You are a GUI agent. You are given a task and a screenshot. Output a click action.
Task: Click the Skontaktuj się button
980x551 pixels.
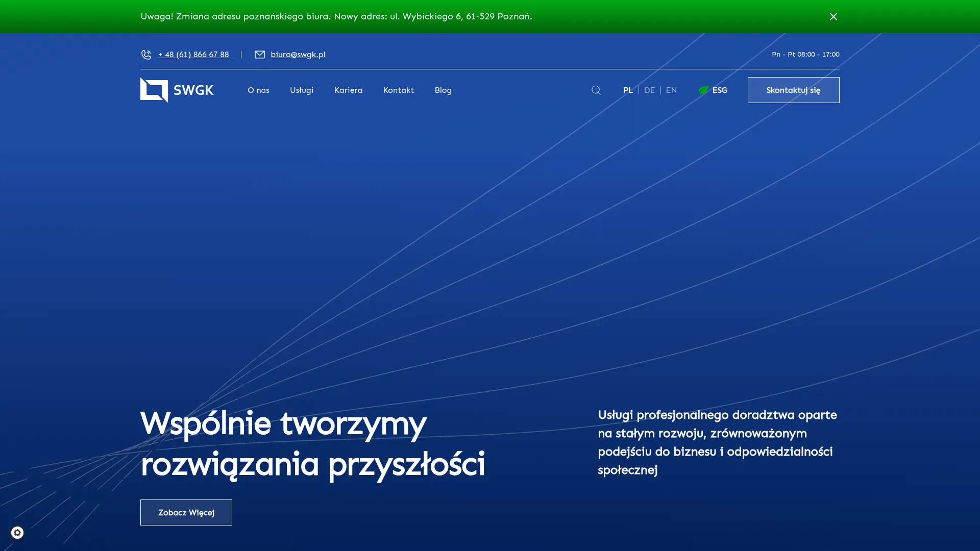(x=793, y=90)
